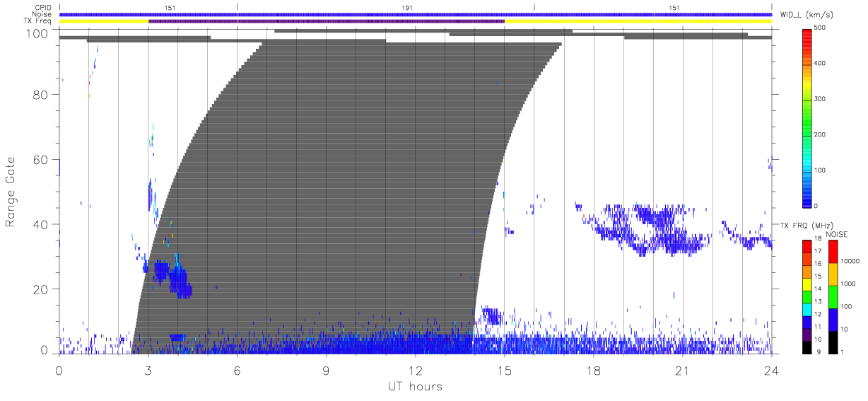Select the amber 1000–10000 block in NOISE legend
Viewport: 868px width, 401px height.
pos(833,274)
